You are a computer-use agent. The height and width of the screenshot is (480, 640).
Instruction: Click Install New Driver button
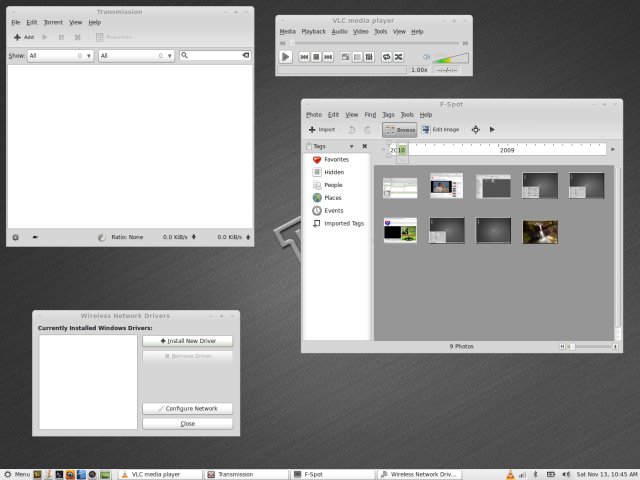[187, 341]
